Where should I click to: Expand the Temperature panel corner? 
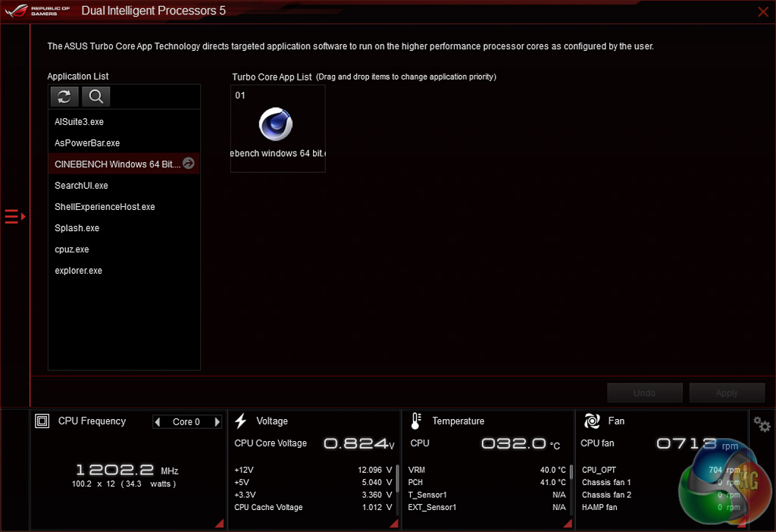(x=568, y=523)
